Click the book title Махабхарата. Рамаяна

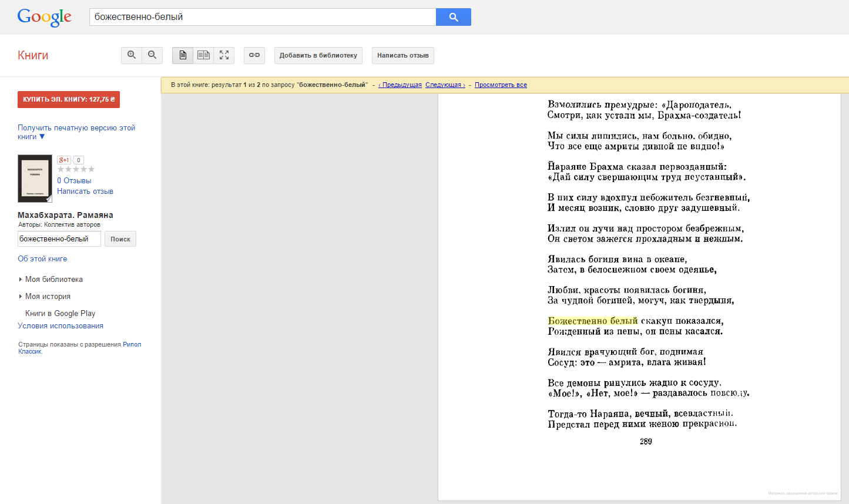tap(65, 215)
